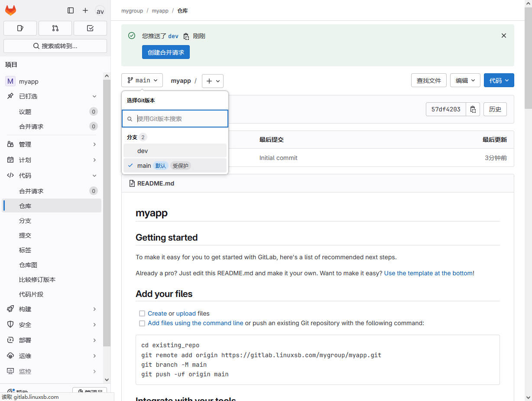Click the plus create-new icon
Screen dimensions: 532x401
[85, 10]
